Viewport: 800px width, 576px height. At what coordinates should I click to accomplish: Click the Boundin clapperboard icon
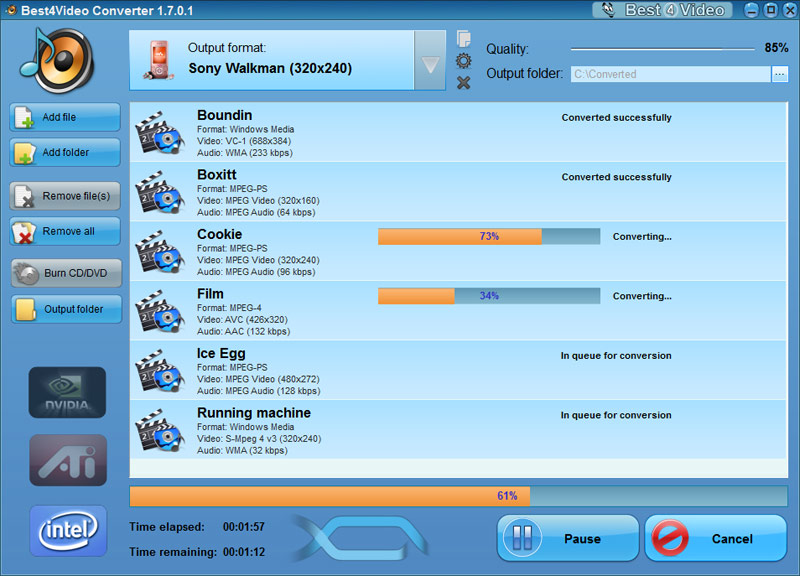[x=159, y=133]
